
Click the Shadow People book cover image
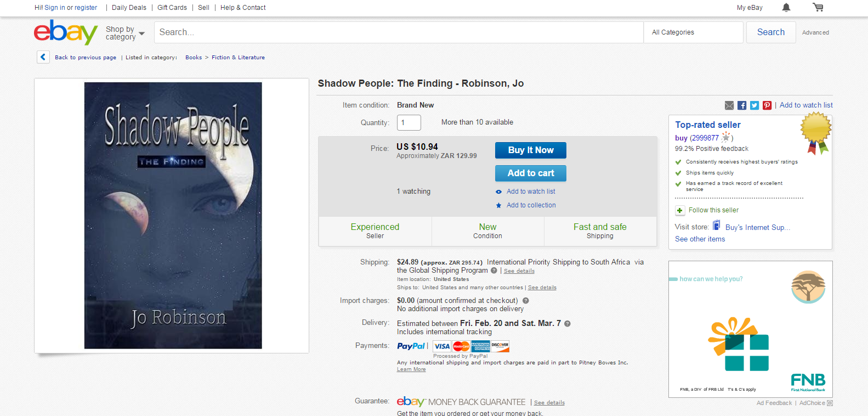(x=173, y=215)
